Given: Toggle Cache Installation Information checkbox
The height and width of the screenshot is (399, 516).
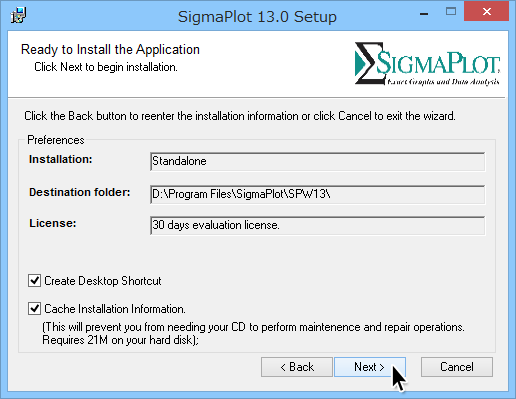Looking at the screenshot, I should click(x=34, y=309).
